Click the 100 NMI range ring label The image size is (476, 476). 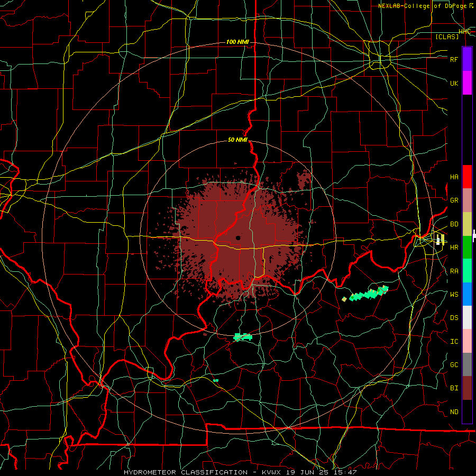237,42
